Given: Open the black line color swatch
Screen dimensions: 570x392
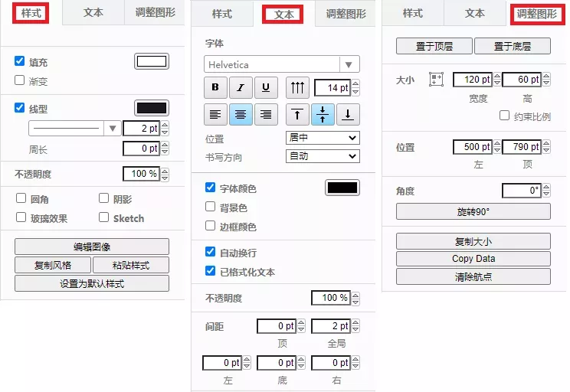Looking at the screenshot, I should [x=152, y=108].
